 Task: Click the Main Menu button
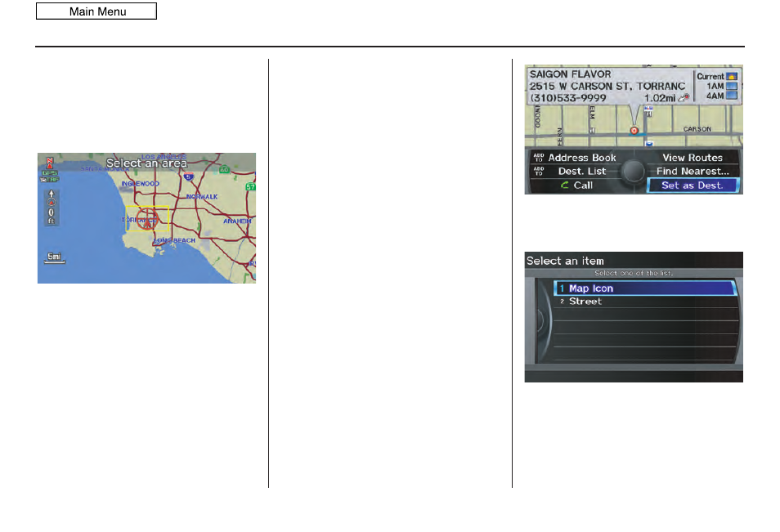pyautogui.click(x=96, y=11)
